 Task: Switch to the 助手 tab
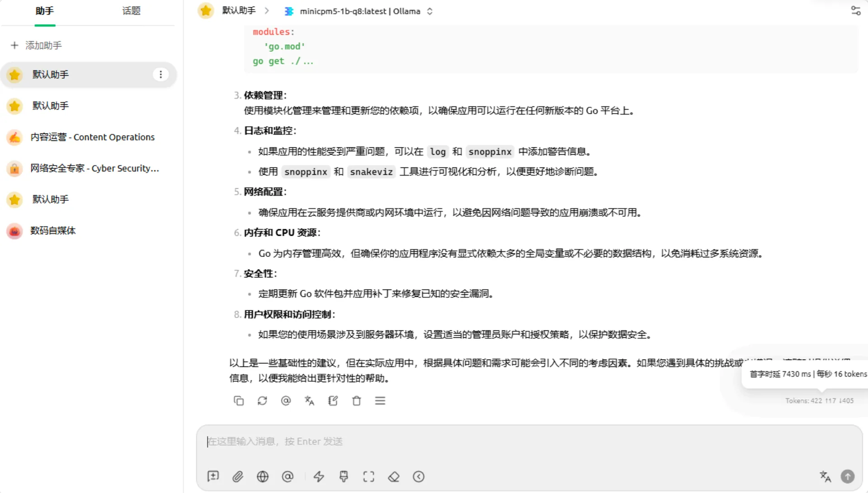click(x=44, y=11)
